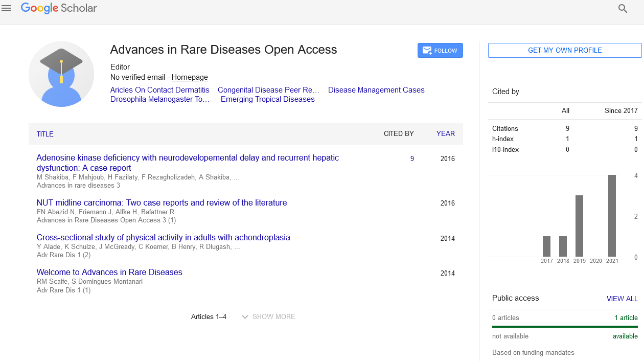Viewport: 644px width, 363px height.
Task: Click the Google Scholar logo
Action: (x=59, y=8)
